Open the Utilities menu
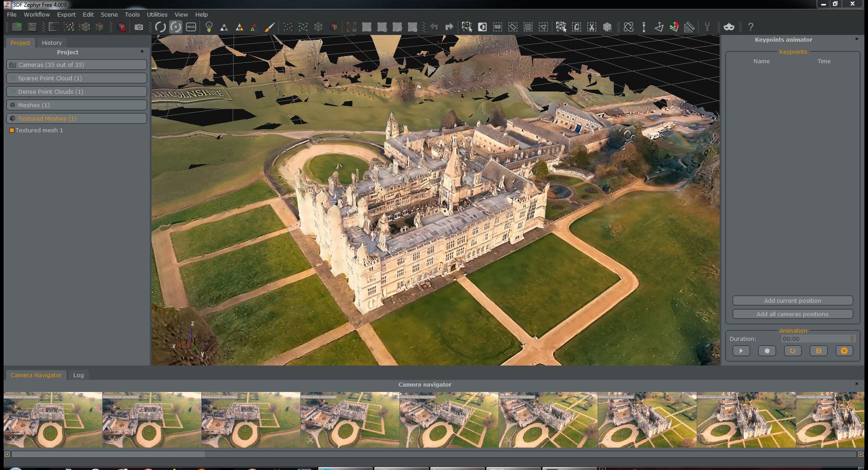 tap(157, 14)
